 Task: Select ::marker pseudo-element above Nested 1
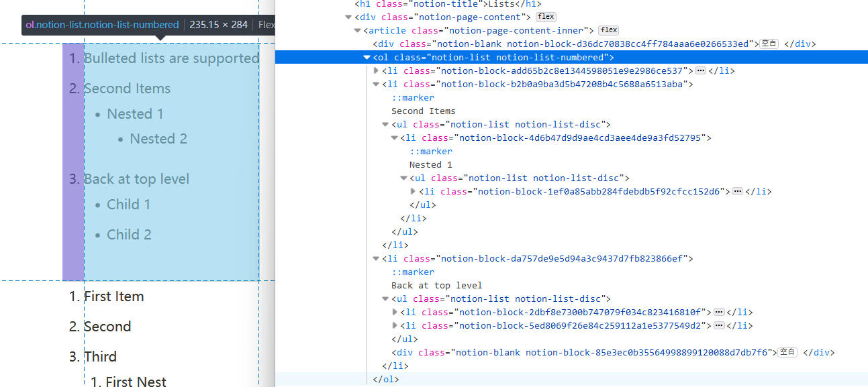pyautogui.click(x=431, y=152)
